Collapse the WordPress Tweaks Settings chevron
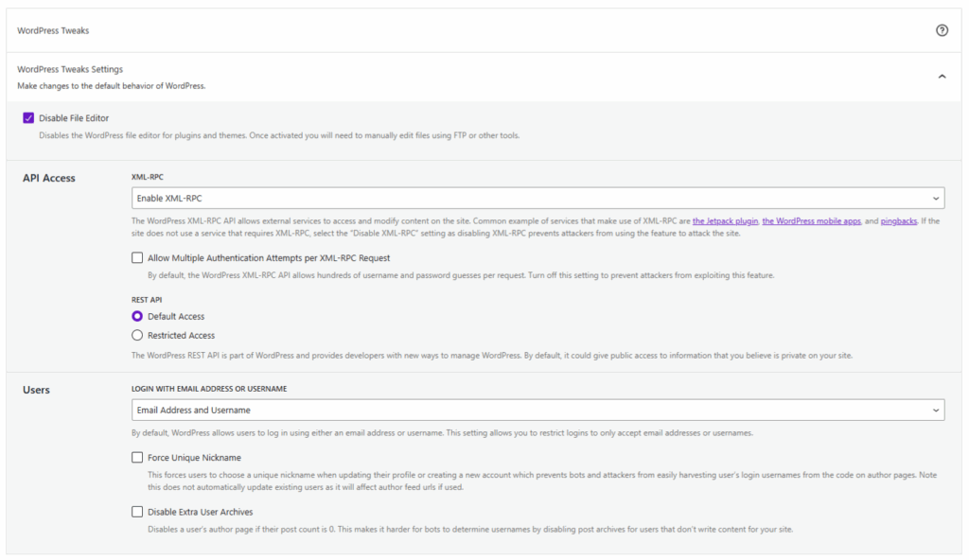 [x=942, y=77]
